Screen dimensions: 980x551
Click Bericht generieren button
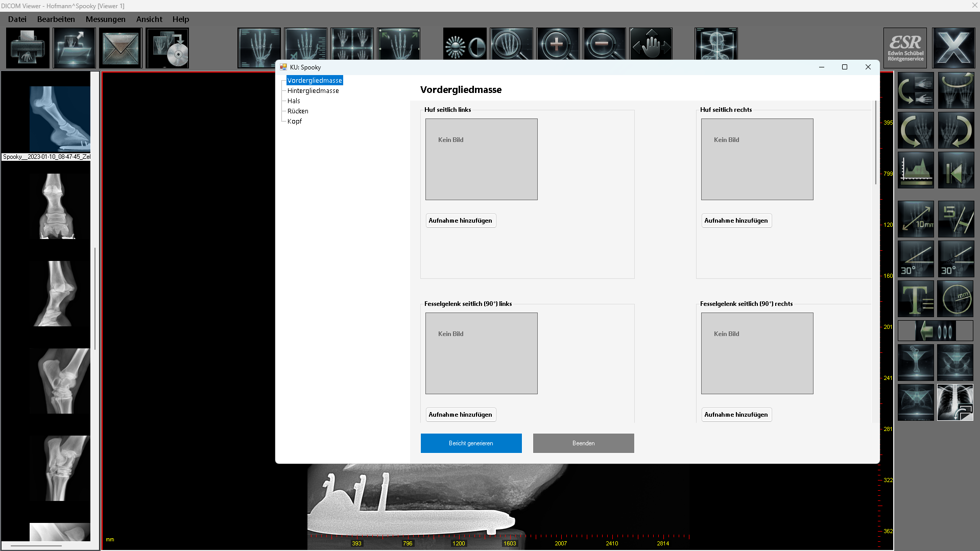471,443
